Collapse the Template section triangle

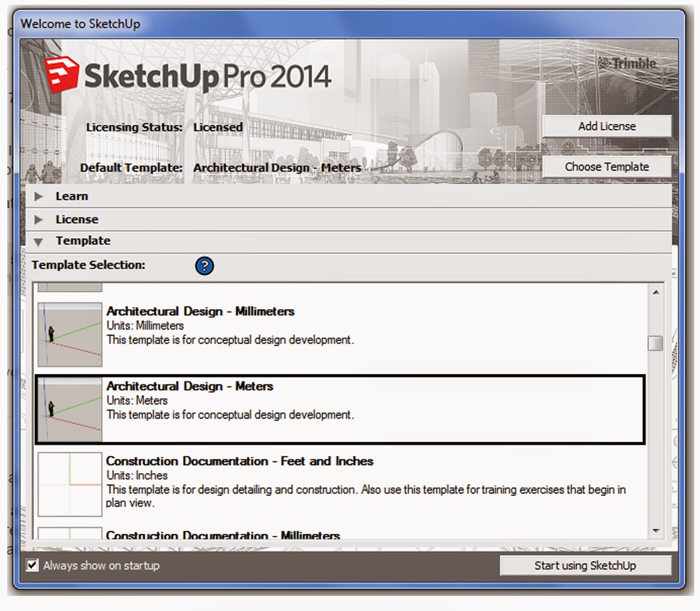[x=39, y=242]
